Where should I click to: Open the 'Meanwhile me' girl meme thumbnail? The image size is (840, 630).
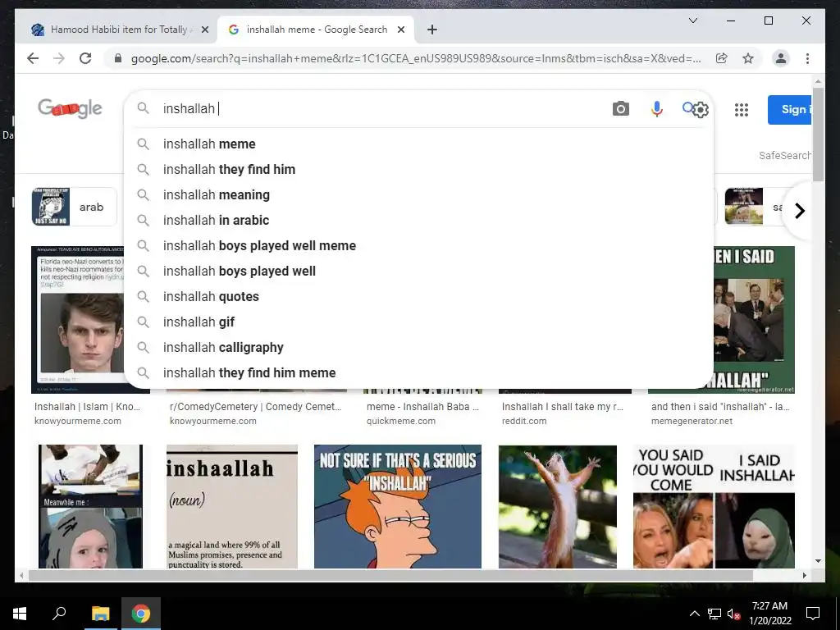tap(90, 506)
